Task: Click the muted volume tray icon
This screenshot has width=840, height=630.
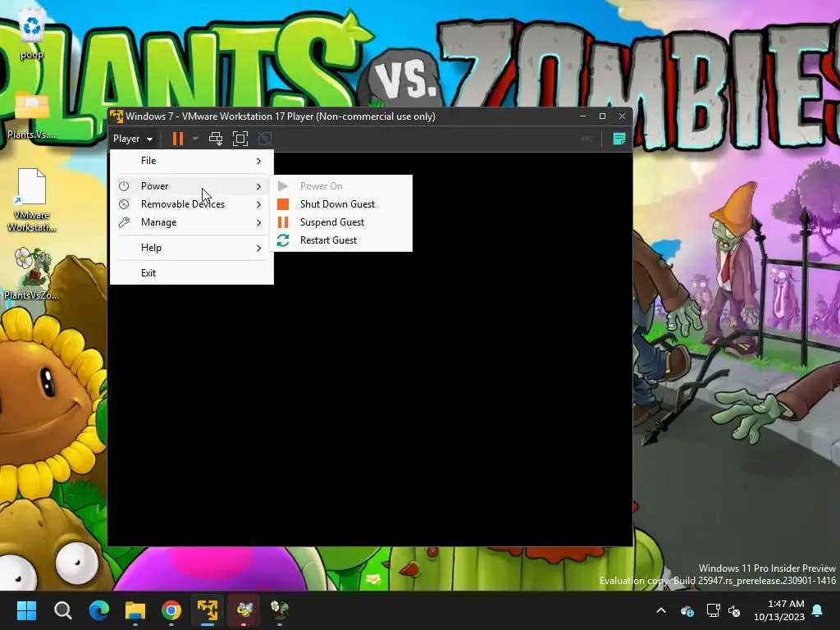Action: [734, 610]
